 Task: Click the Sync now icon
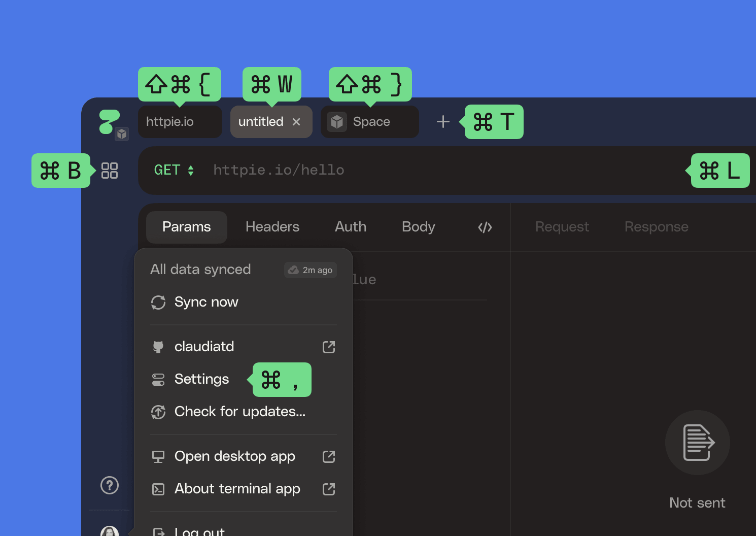158,303
